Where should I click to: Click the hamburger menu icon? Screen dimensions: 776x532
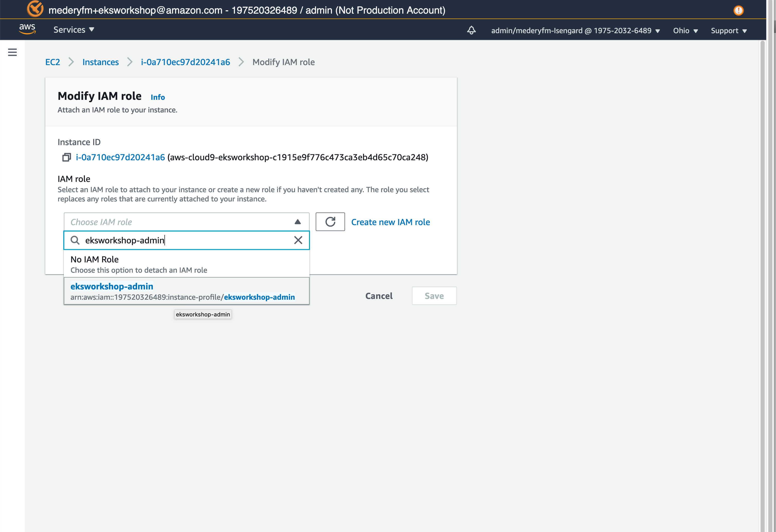click(x=12, y=52)
